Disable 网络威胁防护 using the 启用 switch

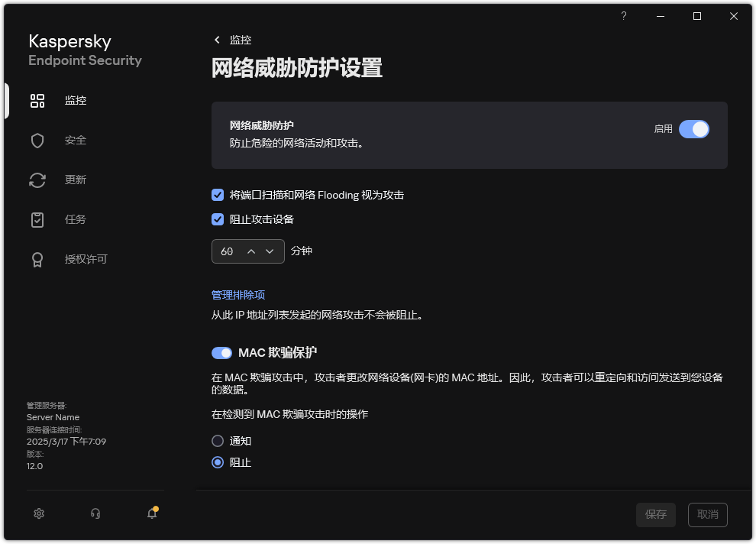tap(694, 129)
